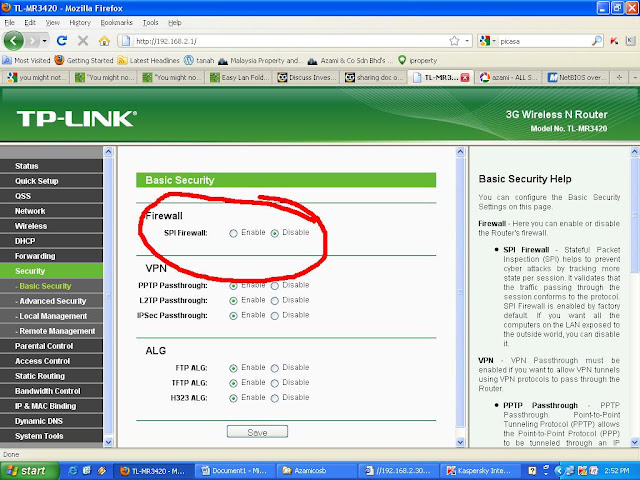Open Windows Start menu
640x480 pixels.
point(29,471)
